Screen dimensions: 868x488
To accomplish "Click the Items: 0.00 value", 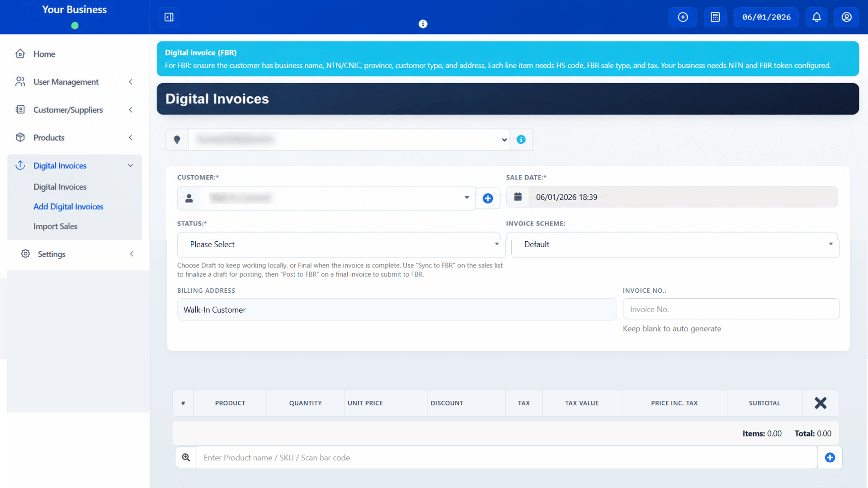I will (762, 433).
